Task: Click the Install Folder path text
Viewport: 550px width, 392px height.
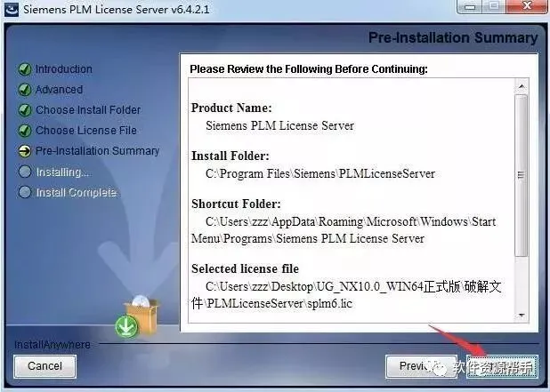Action: tap(320, 173)
